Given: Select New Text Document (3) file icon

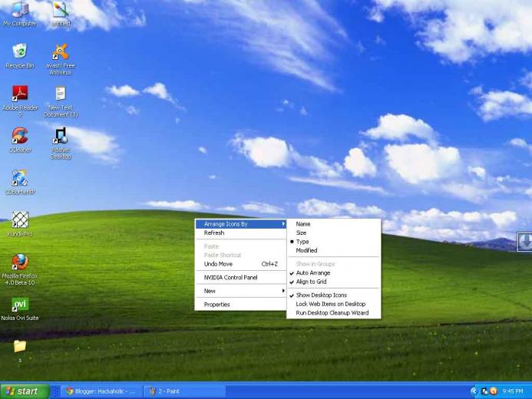Looking at the screenshot, I should click(x=61, y=101).
